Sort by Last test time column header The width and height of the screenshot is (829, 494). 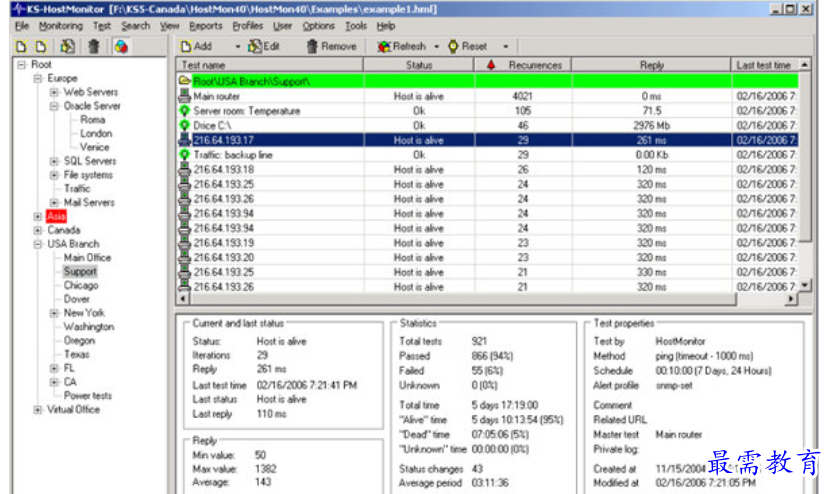(764, 65)
